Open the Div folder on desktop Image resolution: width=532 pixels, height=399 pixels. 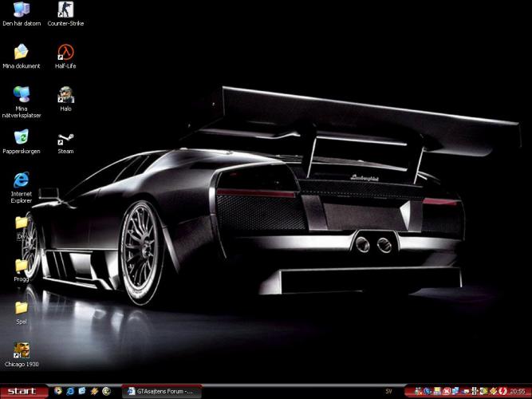pyautogui.click(x=22, y=223)
